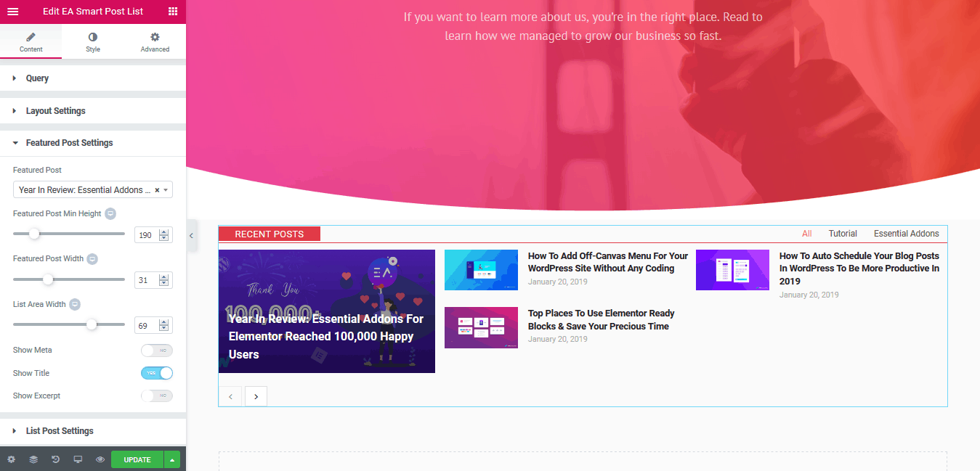Collapse the editor panel with the side handle
Image resolution: width=980 pixels, height=471 pixels.
(x=191, y=235)
